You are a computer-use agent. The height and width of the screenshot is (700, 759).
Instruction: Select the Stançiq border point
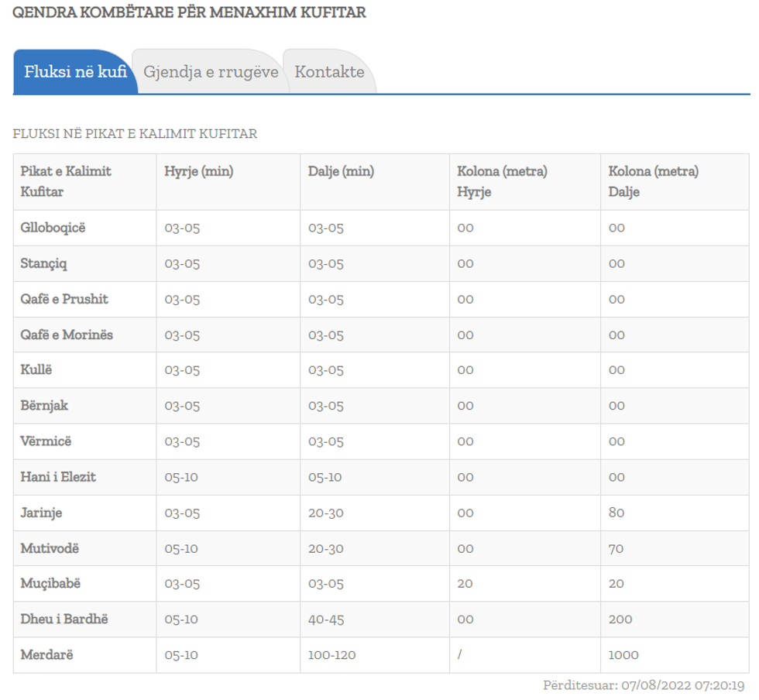(44, 263)
